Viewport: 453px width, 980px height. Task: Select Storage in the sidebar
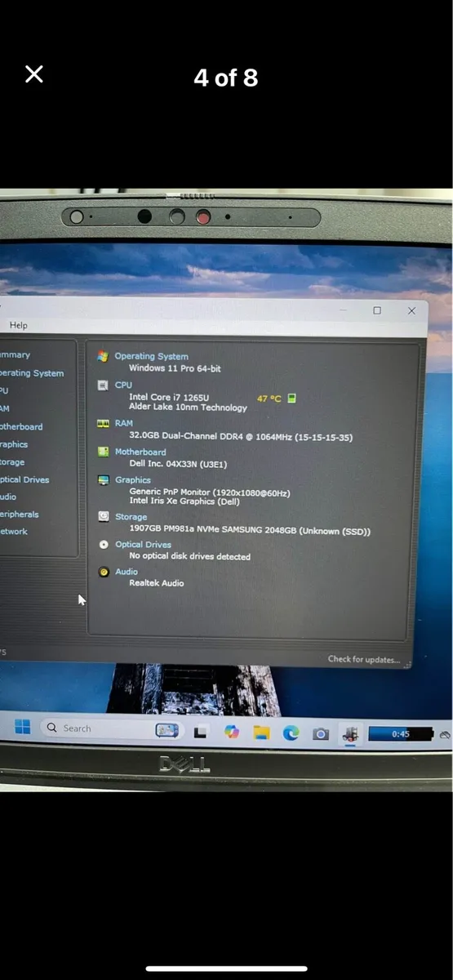(x=12, y=462)
